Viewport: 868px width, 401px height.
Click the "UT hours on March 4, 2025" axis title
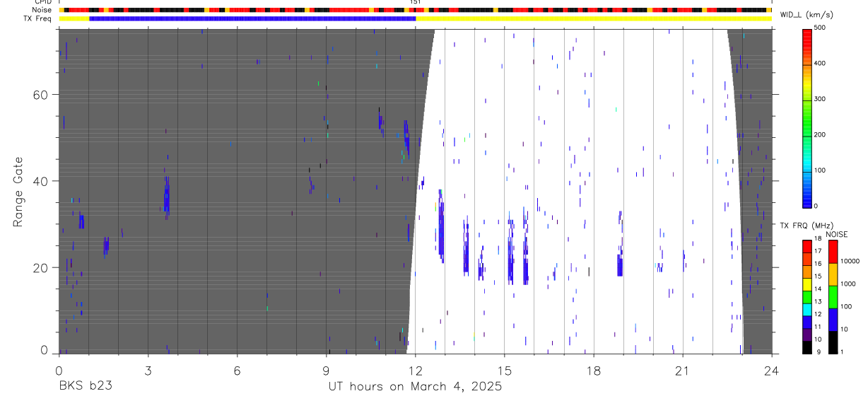[x=415, y=387]
